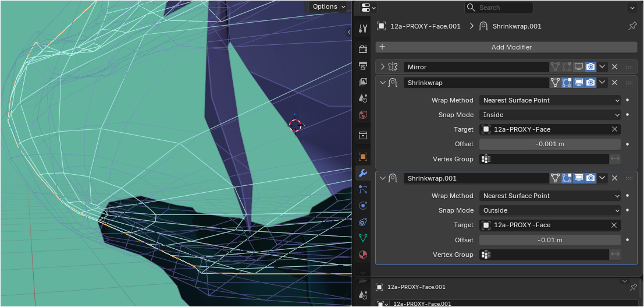644x307 pixels.
Task: Animate Shrinkwrap Offset property dot
Action: [x=628, y=144]
